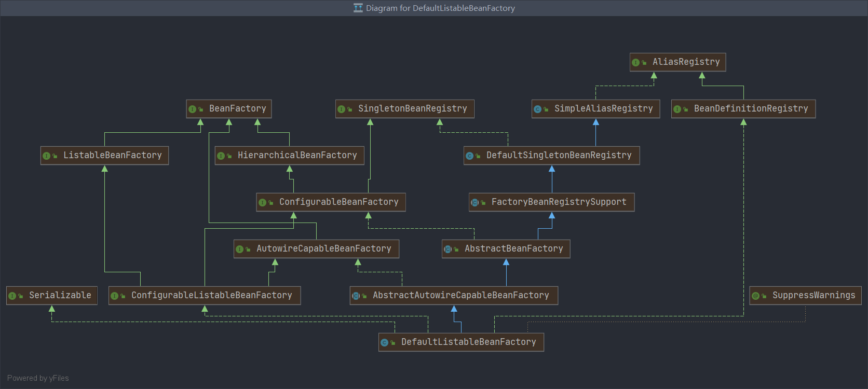
Task: Select the AbstractAutowireCapableBeanFactory node label
Action: pos(460,295)
